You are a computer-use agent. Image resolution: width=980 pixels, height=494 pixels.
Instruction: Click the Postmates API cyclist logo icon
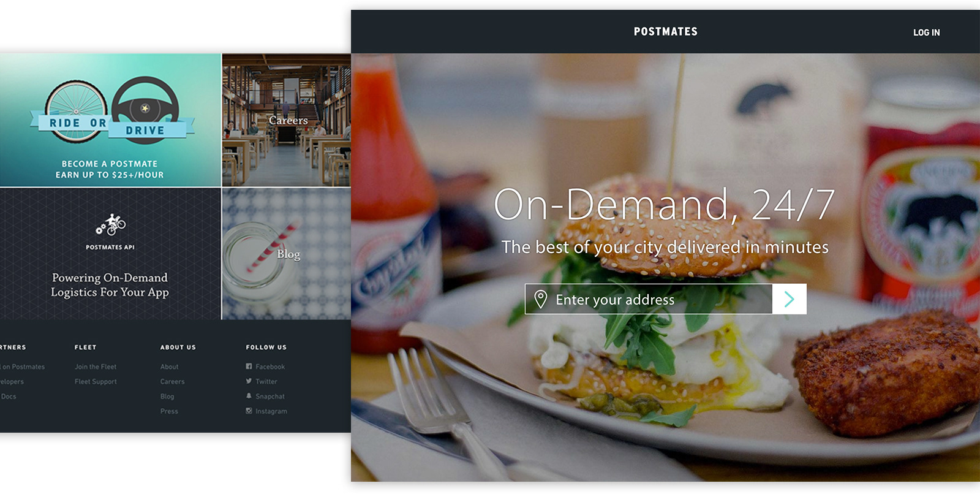tap(110, 225)
